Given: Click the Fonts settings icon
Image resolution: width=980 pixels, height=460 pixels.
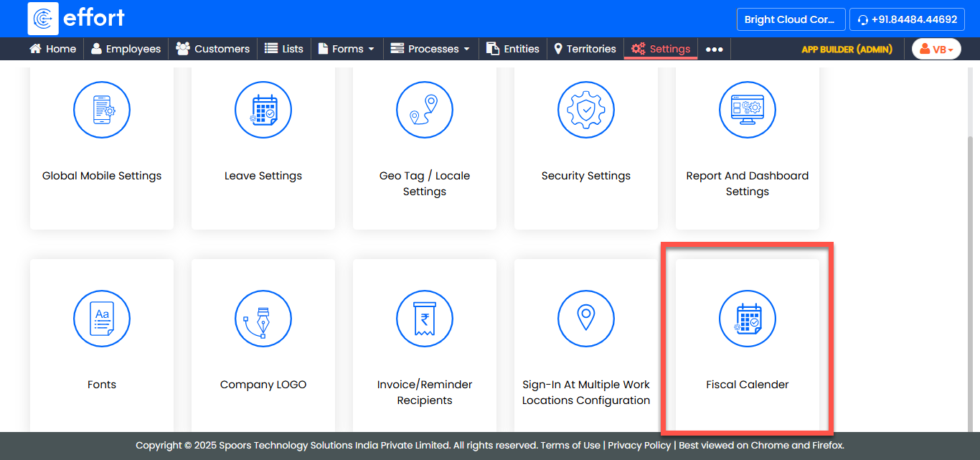Looking at the screenshot, I should pyautogui.click(x=102, y=319).
